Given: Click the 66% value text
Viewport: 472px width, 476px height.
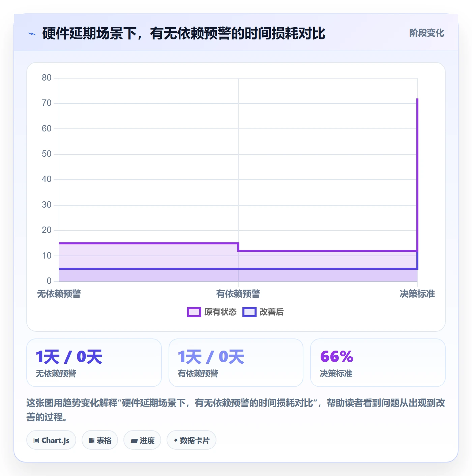Looking at the screenshot, I should [x=336, y=357].
